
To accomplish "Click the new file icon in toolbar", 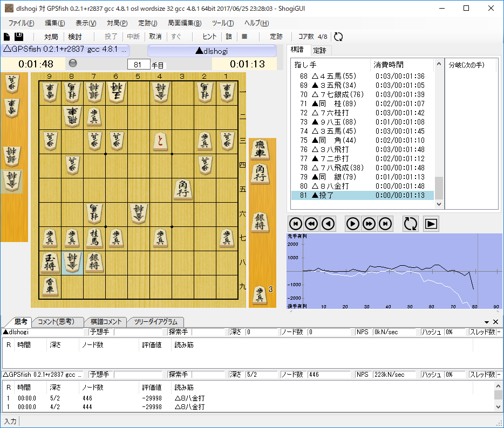I will pyautogui.click(x=7, y=37).
